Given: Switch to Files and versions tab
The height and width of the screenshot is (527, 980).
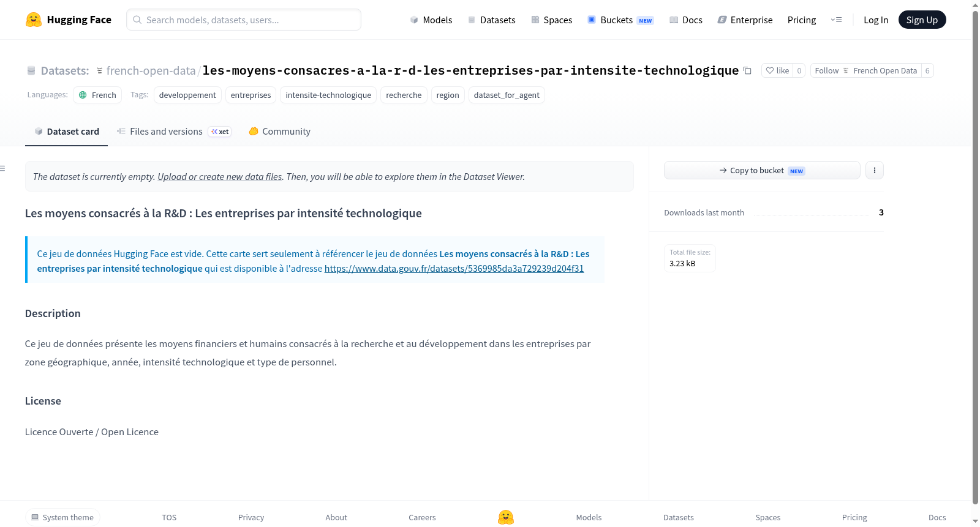Looking at the screenshot, I should [174, 131].
